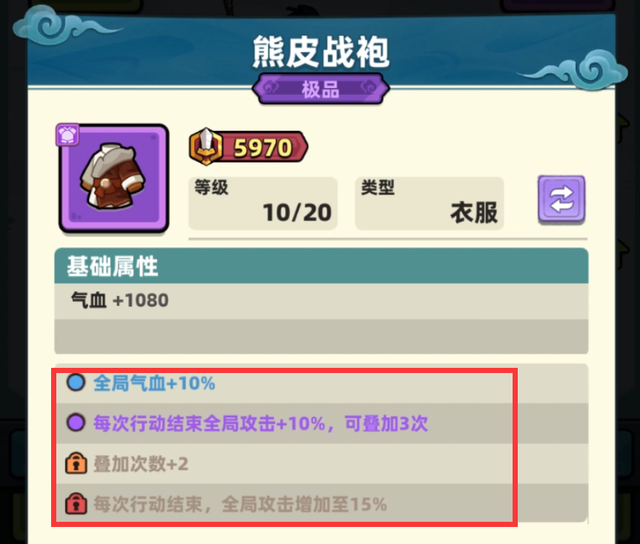Viewport: 640px width, 544px height.
Task: Click the empty row below 气血 attribute
Action: pyautogui.click(x=321, y=337)
